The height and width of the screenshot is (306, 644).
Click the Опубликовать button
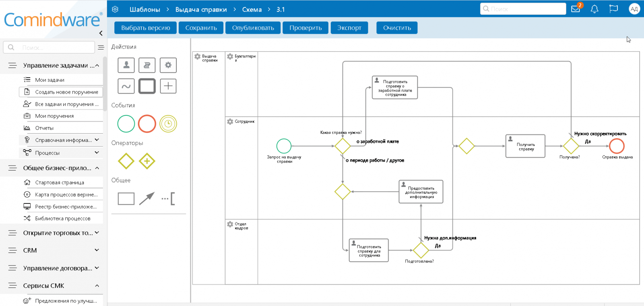(x=253, y=28)
